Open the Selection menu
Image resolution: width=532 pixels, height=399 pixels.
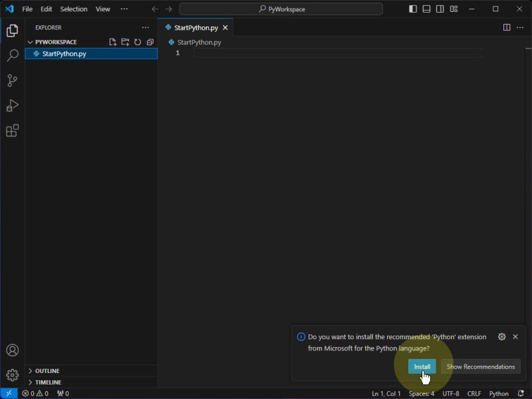coord(73,9)
